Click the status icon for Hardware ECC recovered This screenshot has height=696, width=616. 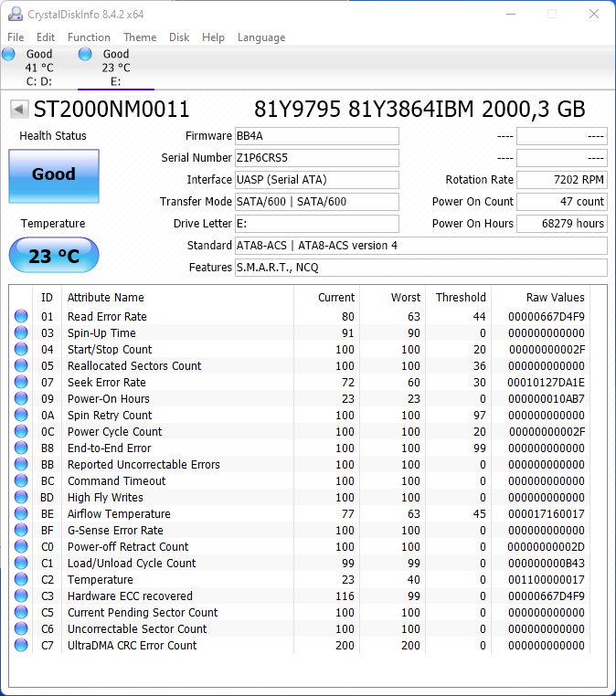[x=21, y=596]
